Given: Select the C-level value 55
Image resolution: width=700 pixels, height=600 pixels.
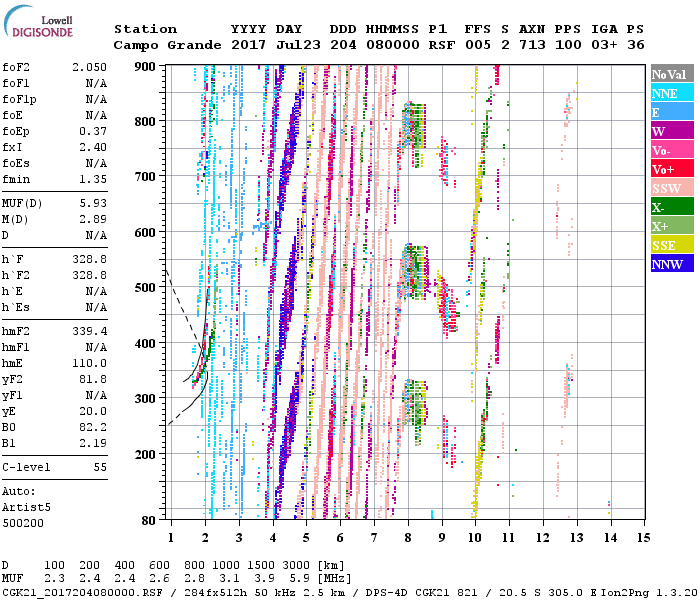Looking at the screenshot, I should coord(100,467).
